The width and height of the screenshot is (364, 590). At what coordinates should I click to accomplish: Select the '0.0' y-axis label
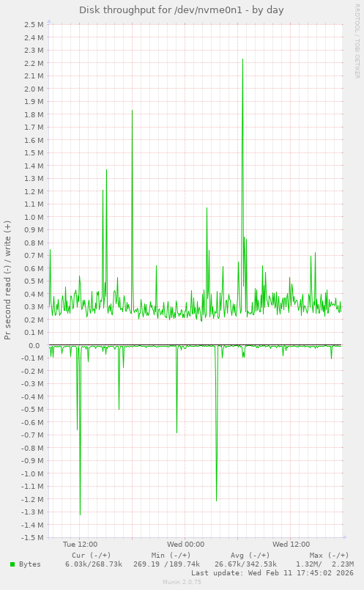point(34,345)
